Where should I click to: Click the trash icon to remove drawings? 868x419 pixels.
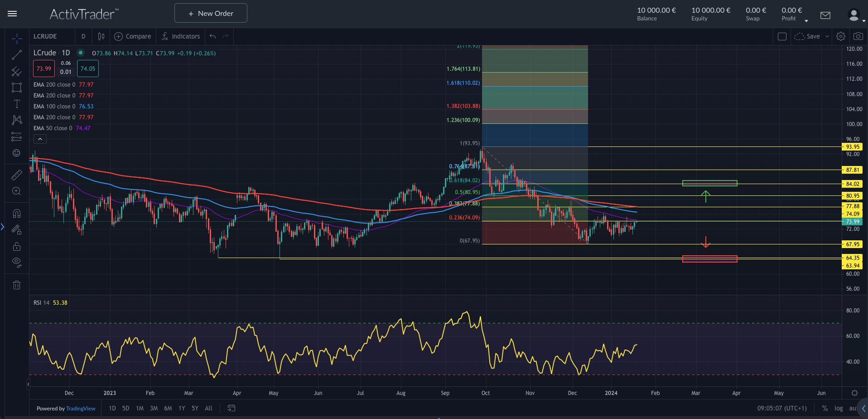pos(17,285)
